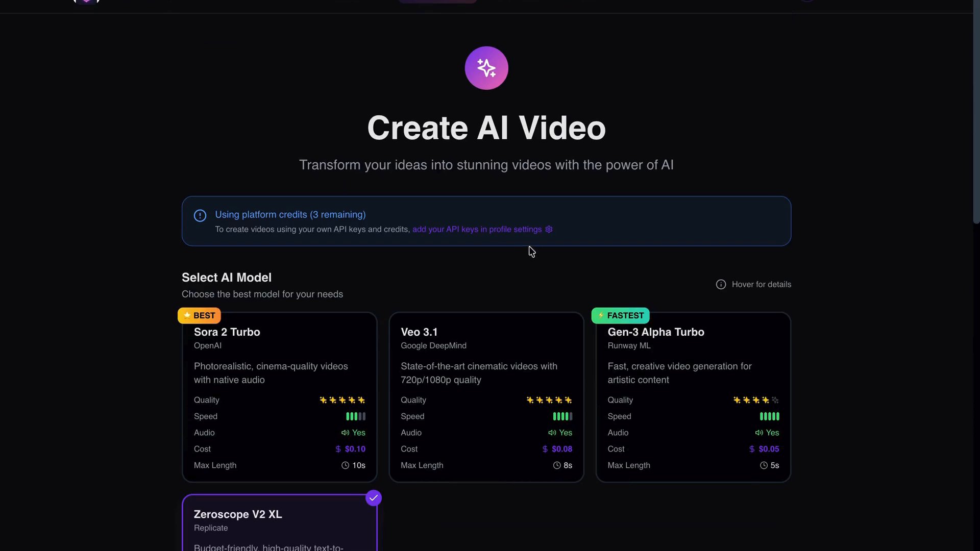
Task: Click the Hover for details info icon
Action: pos(721,285)
